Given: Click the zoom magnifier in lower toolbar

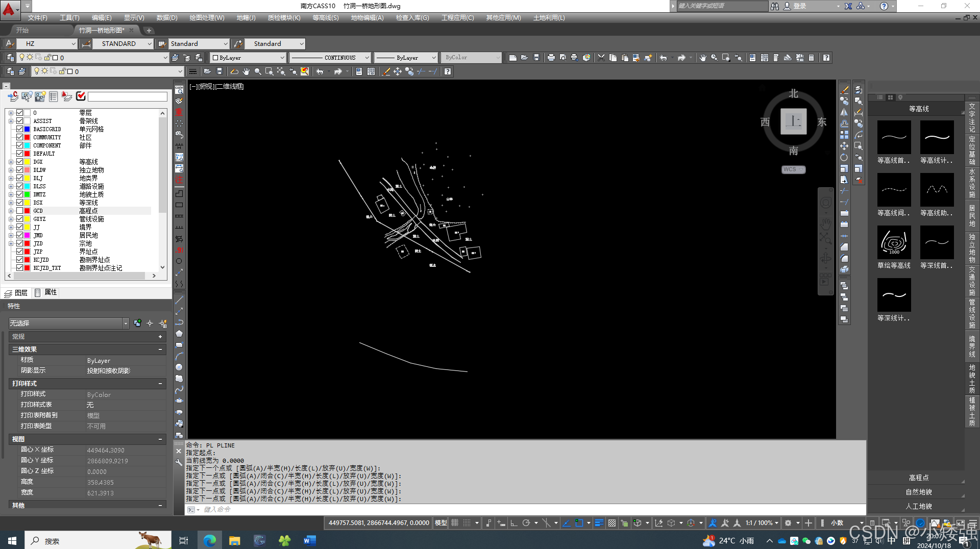Looking at the screenshot, I should (258, 71).
